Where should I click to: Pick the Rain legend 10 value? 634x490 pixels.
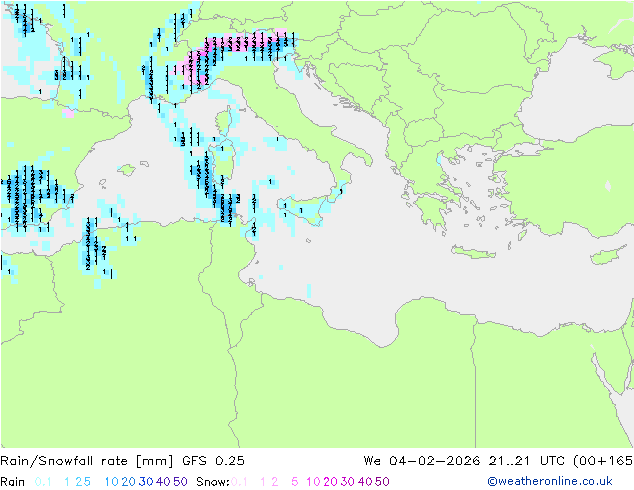[112, 482]
